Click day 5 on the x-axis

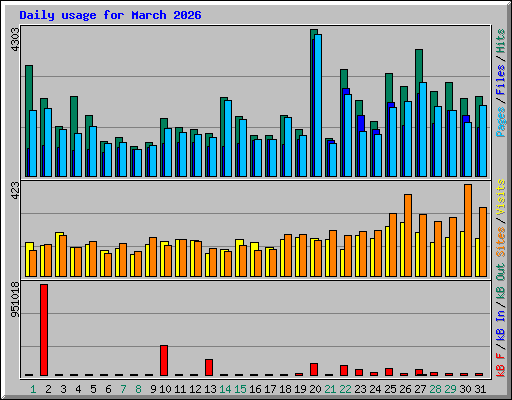93,389
